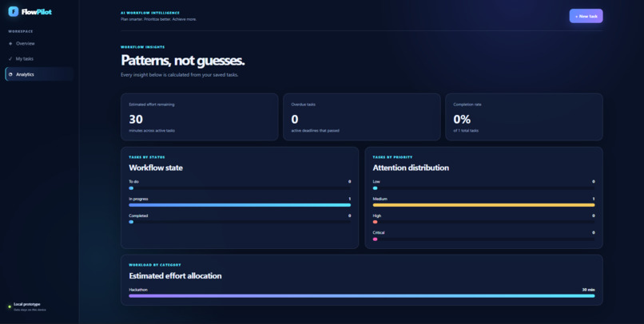644x324 pixels.
Task: Click the 'High' priority label
Action: [x=377, y=215]
